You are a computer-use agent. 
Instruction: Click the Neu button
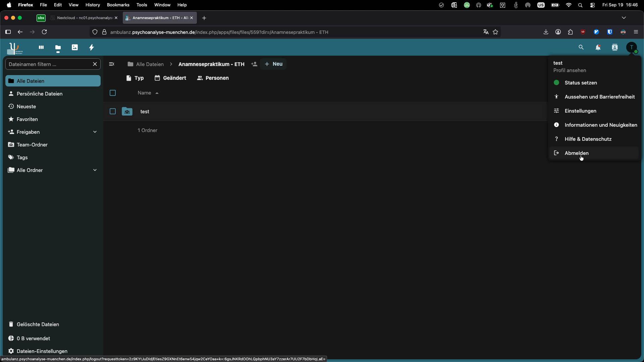(x=273, y=64)
